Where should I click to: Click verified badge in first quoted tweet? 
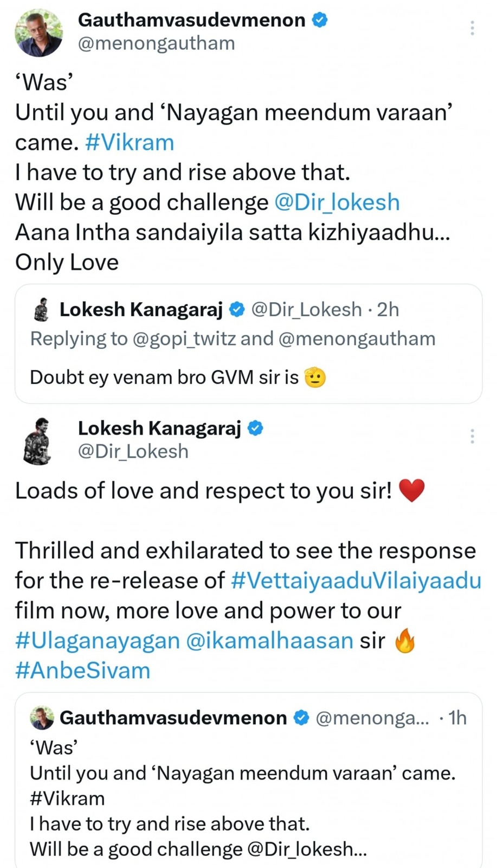point(237,310)
